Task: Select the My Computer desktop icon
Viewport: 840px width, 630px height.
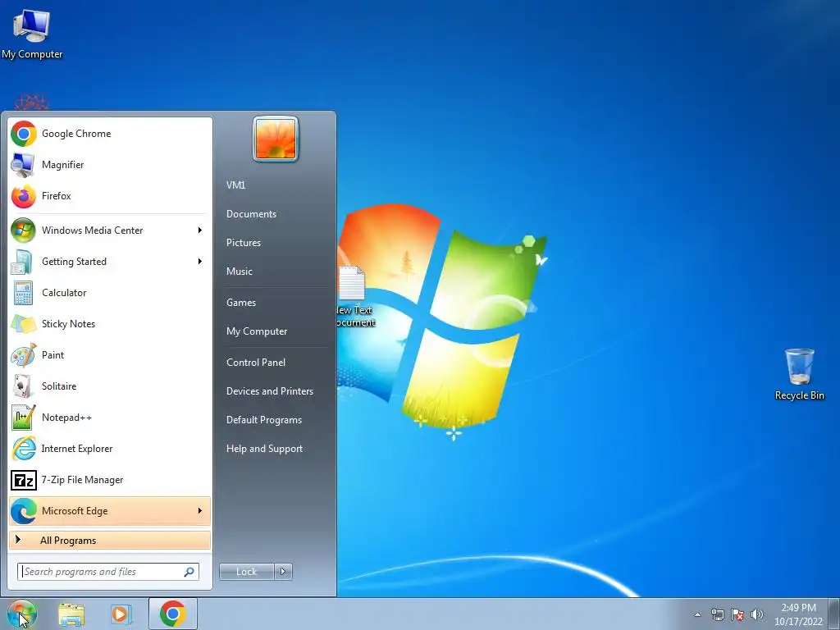Action: point(32,34)
